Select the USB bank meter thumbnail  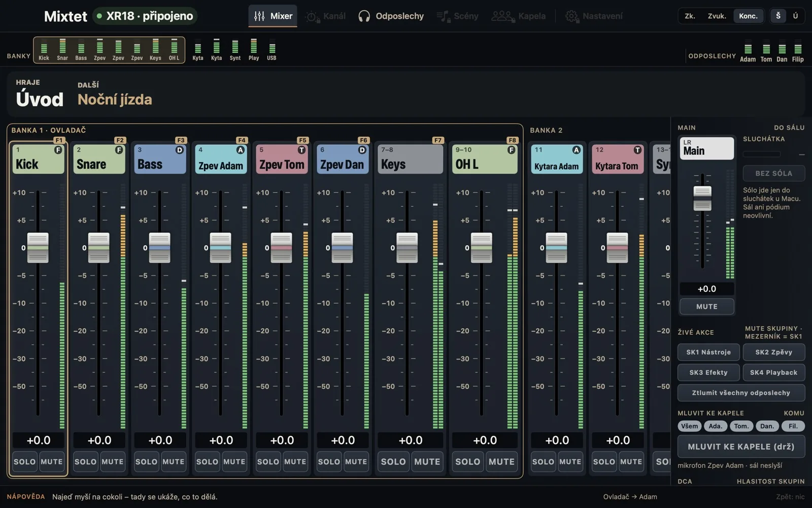272,50
